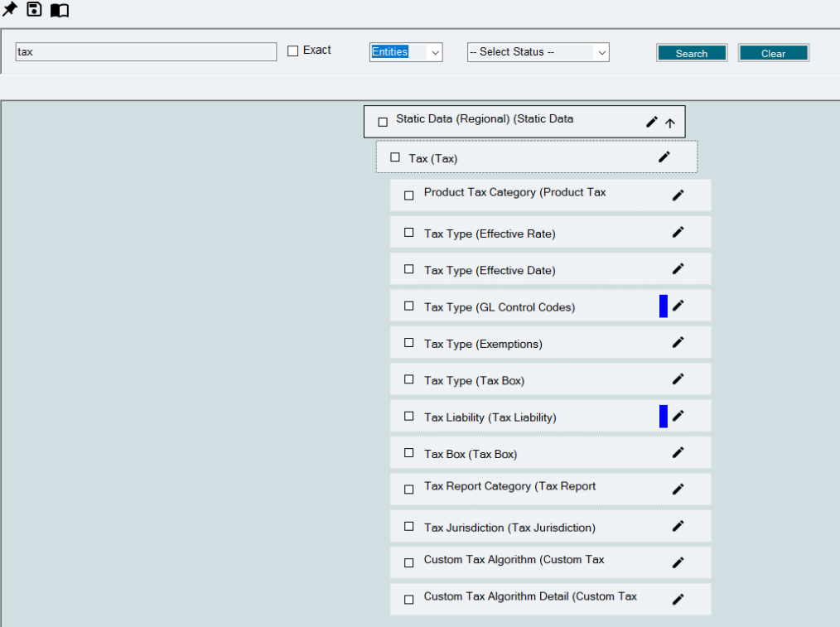
Task: Edit the Tax (Tax) entity pencil
Action: 664,157
